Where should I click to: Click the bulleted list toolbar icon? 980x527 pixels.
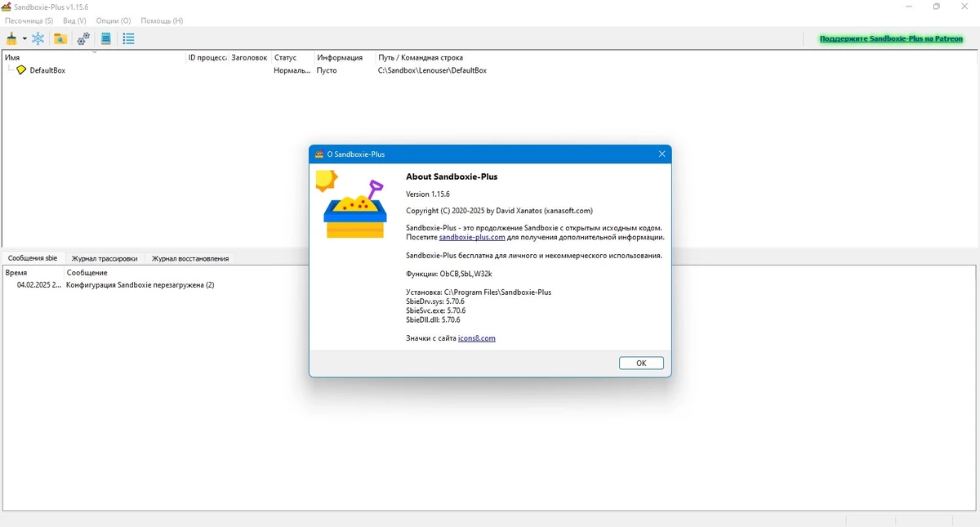128,38
